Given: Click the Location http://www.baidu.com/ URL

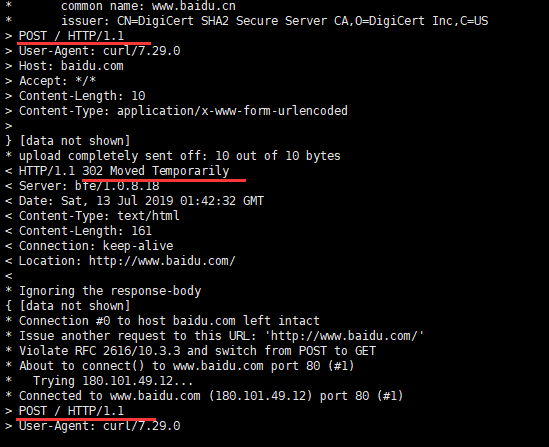Looking at the screenshot, I should click(x=162, y=261).
